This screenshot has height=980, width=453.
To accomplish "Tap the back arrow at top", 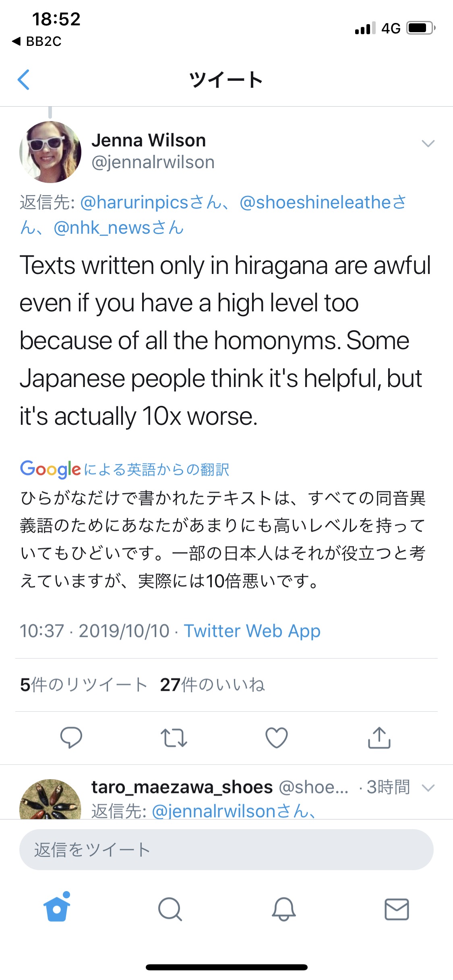I will tap(24, 80).
